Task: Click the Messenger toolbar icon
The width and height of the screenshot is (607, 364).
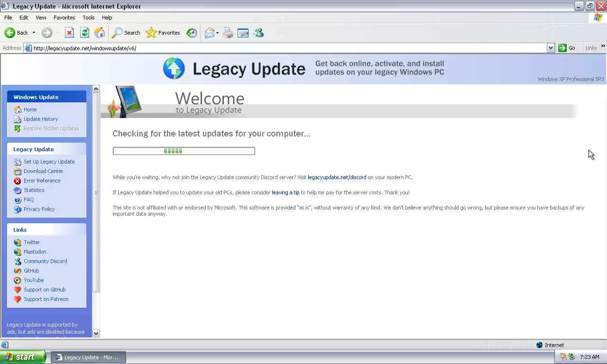Action: (x=258, y=33)
